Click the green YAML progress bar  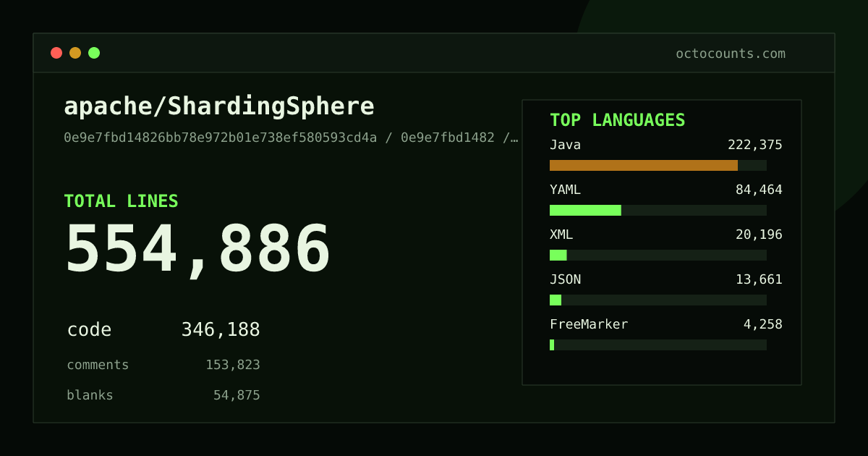click(x=585, y=210)
